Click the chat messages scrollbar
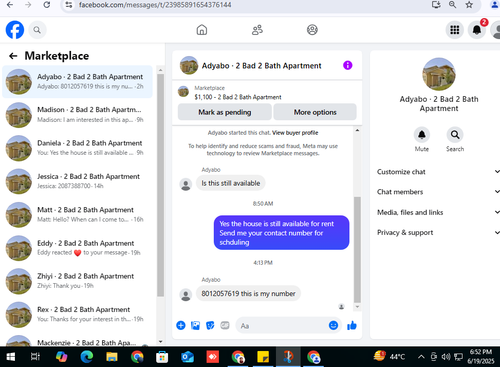Image resolution: width=500 pixels, height=367 pixels. 357,249
